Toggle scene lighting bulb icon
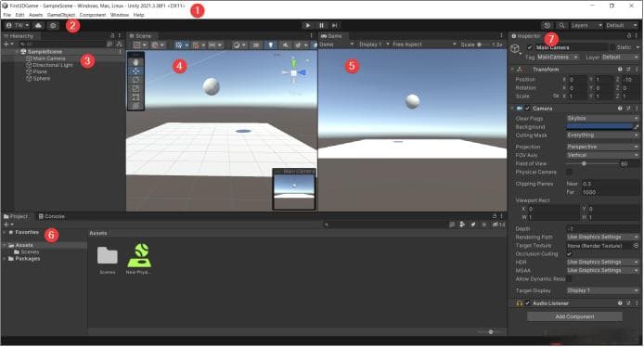Screen dimensions: 644x347 coord(271,45)
